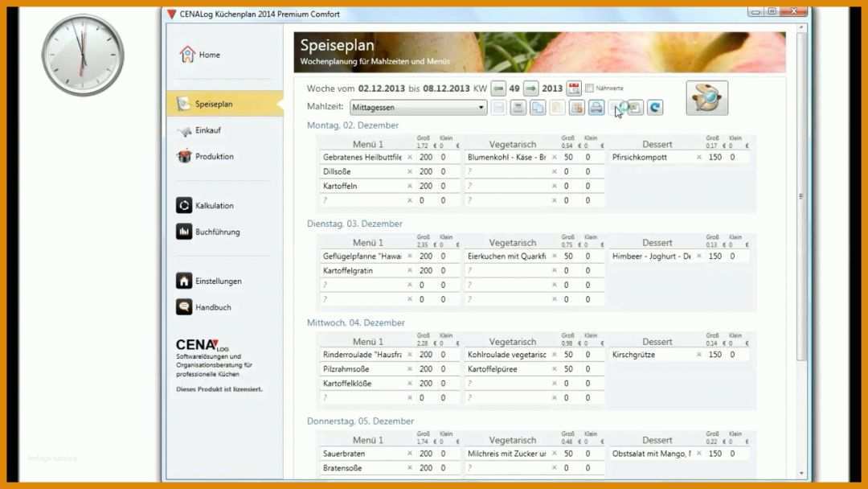This screenshot has width=868, height=489.
Task: Open Handbuch in the sidebar
Action: 203,306
